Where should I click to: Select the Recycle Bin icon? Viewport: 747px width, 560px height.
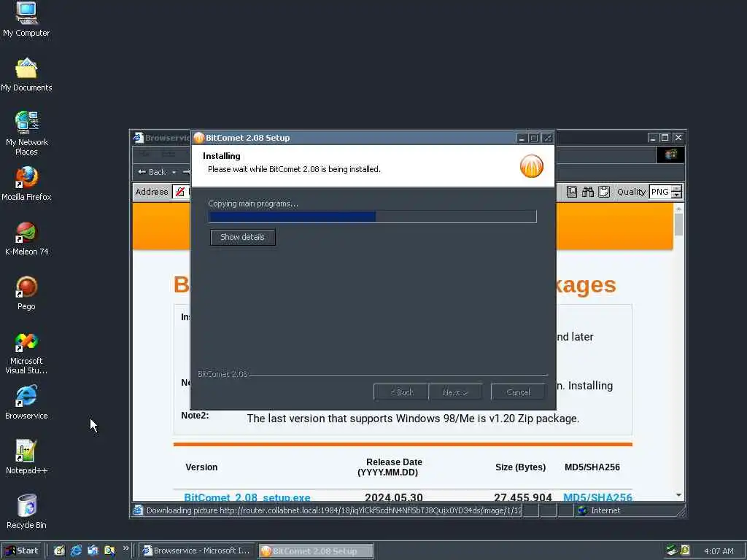pos(26,512)
